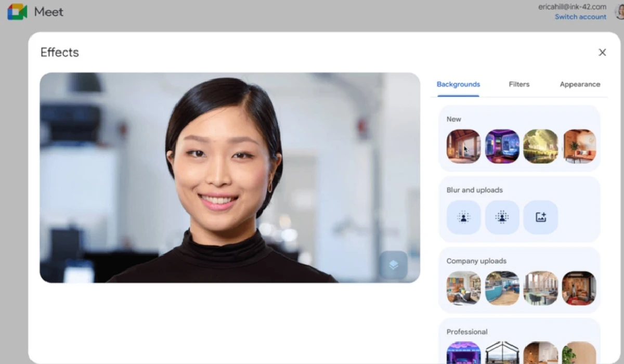
Task: Select the orange sofa room background under New
Action: pyautogui.click(x=579, y=147)
